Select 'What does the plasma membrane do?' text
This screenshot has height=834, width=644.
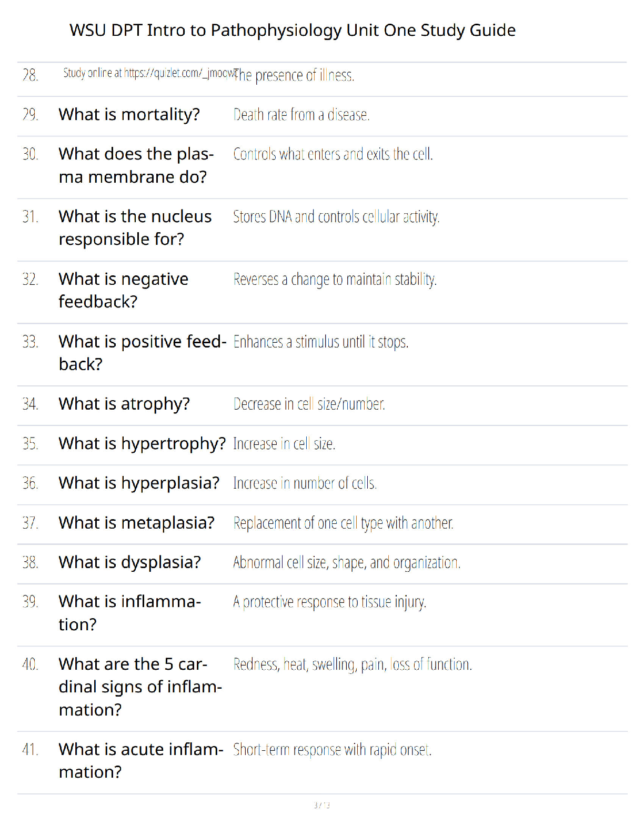tap(137, 165)
